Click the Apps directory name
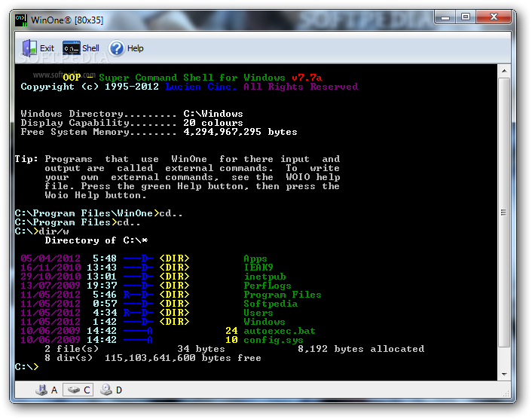This screenshot has height=419, width=532. click(255, 259)
